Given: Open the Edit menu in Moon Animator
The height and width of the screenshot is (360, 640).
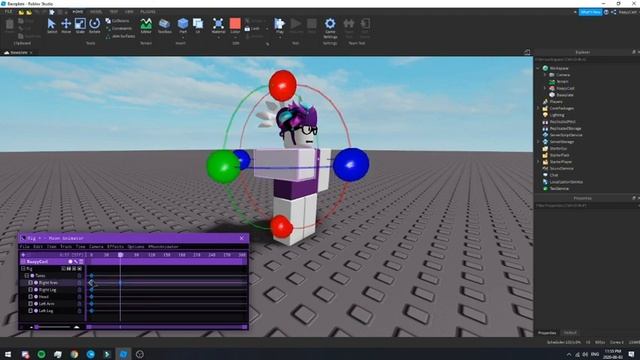Looking at the screenshot, I should (x=38, y=247).
